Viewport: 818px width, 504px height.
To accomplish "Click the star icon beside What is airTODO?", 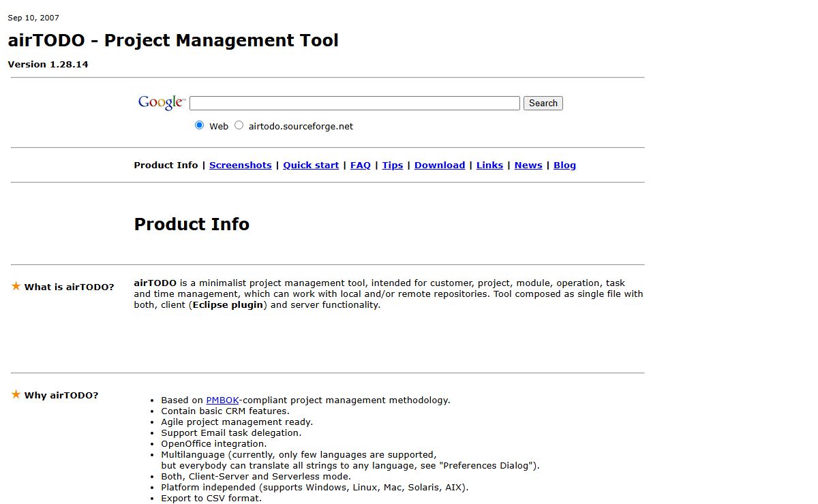I will (x=16, y=286).
